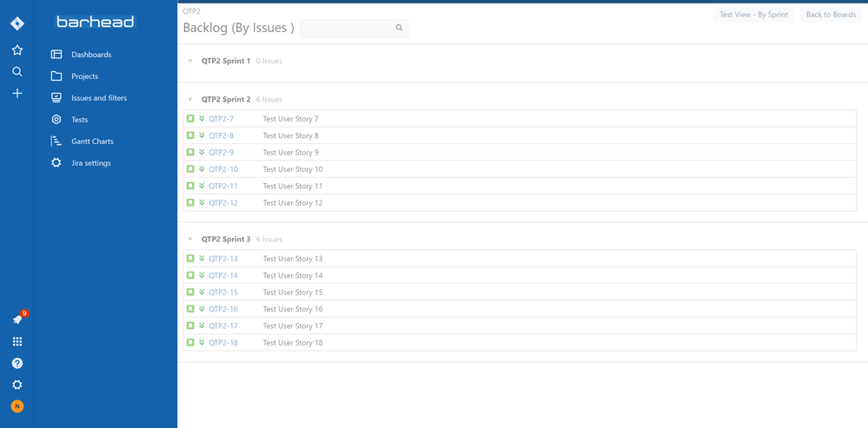The height and width of the screenshot is (428, 868).
Task: Open Jira settings menu item
Action: click(91, 163)
